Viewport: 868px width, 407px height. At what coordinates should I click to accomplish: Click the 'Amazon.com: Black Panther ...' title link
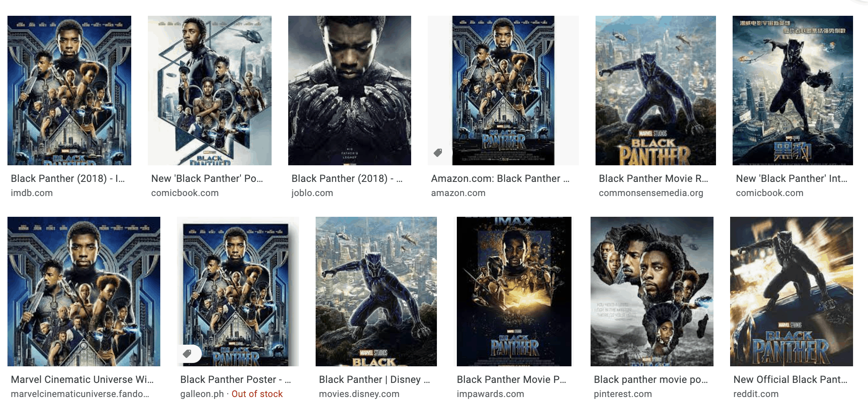coord(500,179)
